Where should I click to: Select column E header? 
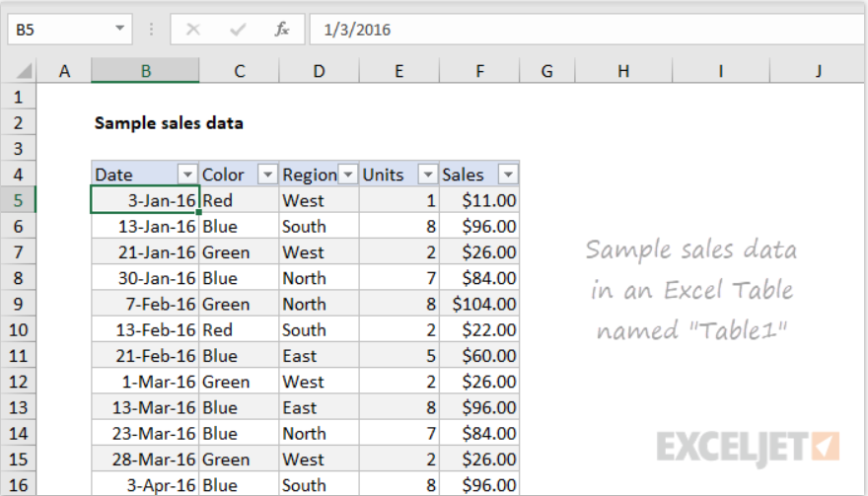(399, 71)
